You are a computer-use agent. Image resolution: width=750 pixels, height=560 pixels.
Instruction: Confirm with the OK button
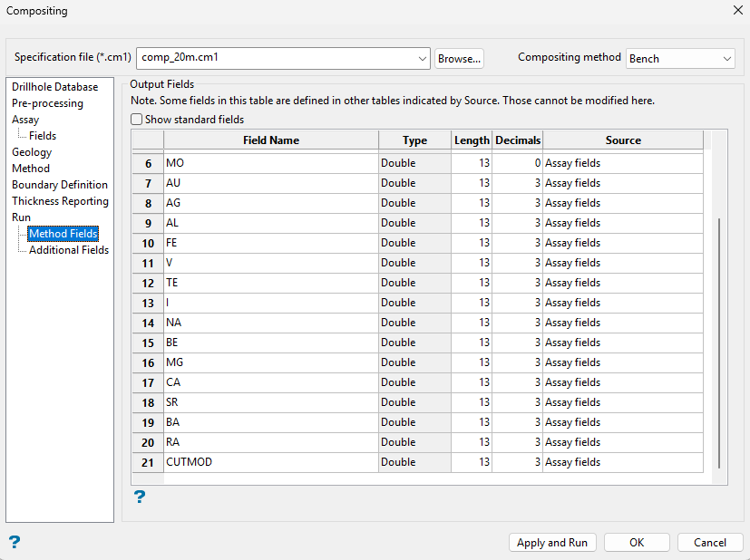click(x=637, y=542)
